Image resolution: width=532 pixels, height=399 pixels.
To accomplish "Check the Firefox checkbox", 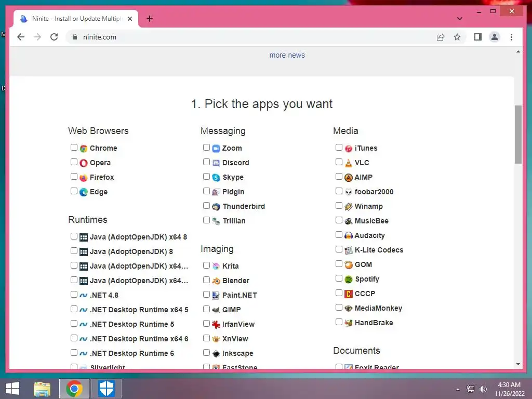I will click(74, 177).
